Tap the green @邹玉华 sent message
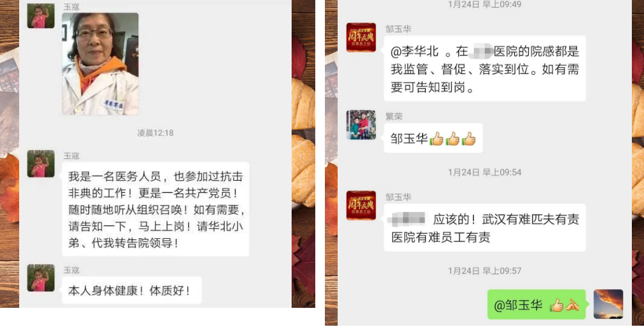Screen dimensions: 644x327 click(x=537, y=305)
